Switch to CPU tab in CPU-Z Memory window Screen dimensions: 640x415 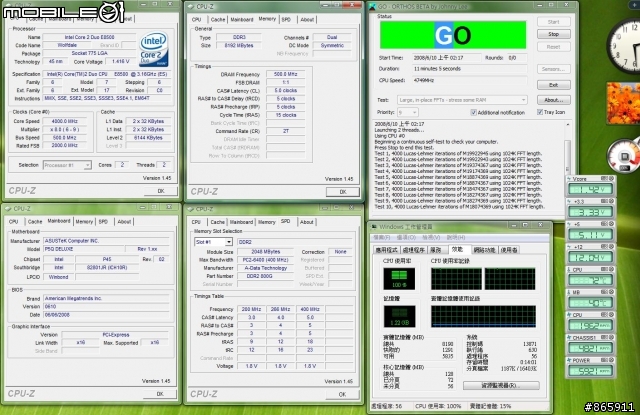(x=196, y=20)
